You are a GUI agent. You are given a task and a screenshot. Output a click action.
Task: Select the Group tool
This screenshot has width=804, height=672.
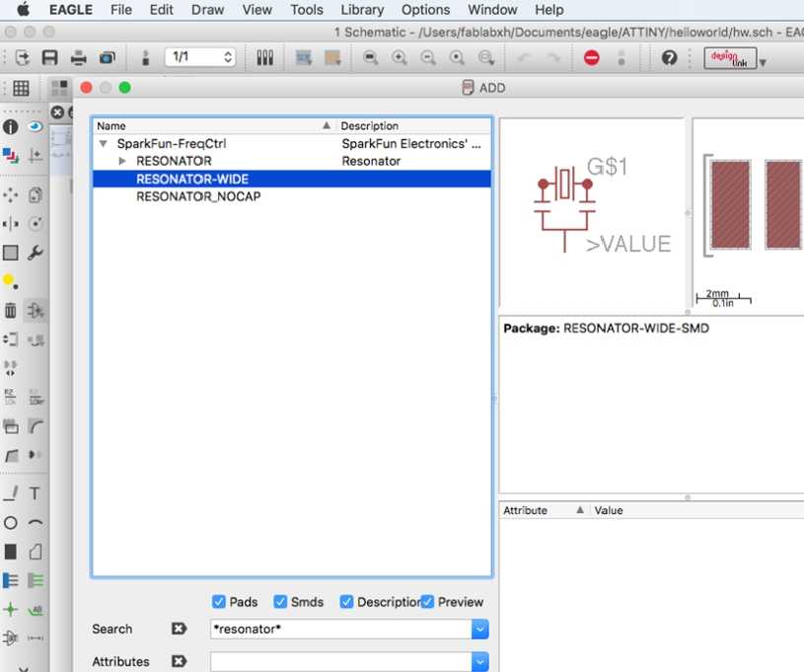(x=11, y=253)
